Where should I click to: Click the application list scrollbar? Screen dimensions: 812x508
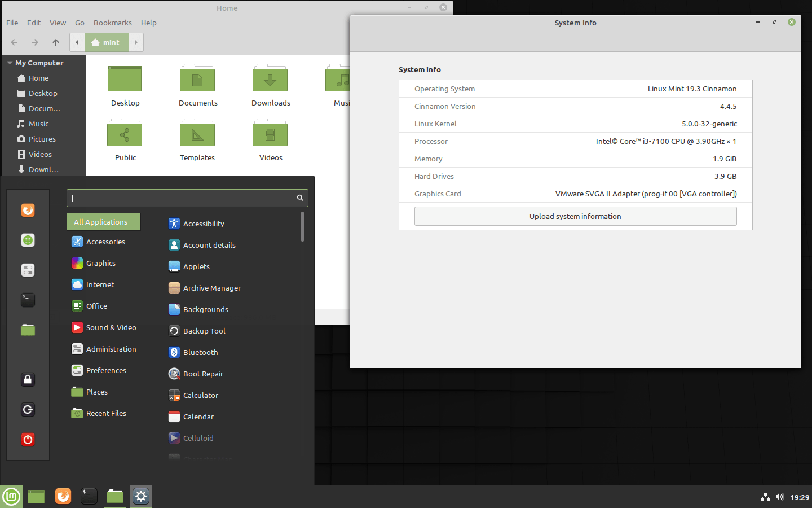point(303,226)
